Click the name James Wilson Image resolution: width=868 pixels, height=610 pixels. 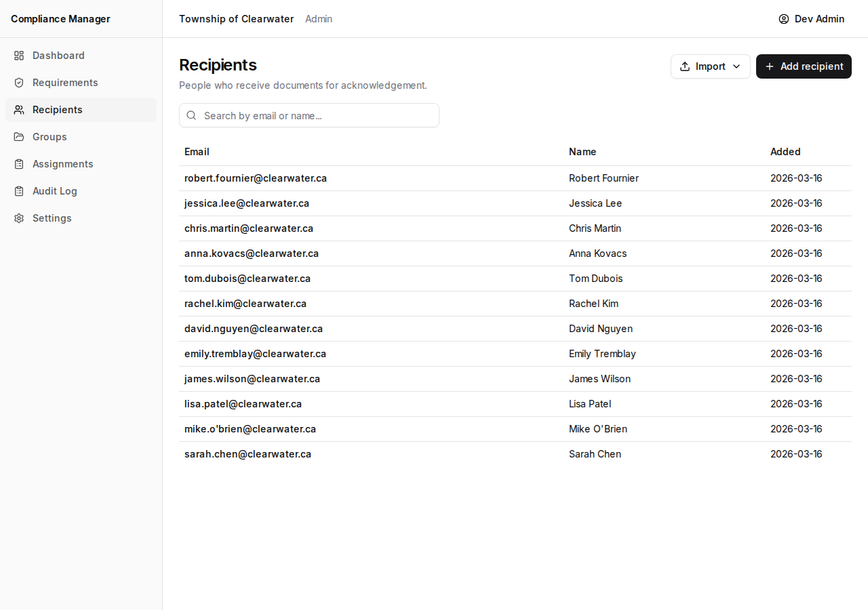(599, 379)
